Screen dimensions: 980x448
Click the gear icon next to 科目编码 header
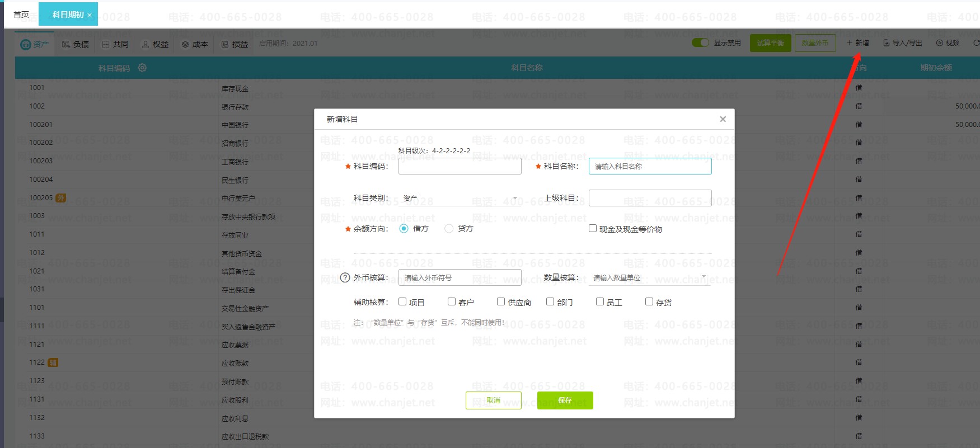142,68
